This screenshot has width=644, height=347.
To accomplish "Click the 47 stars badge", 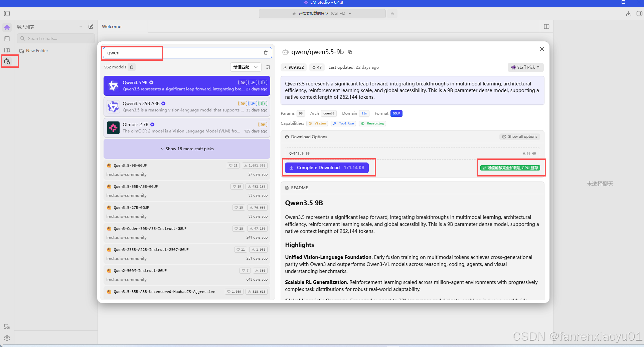I will (x=317, y=67).
